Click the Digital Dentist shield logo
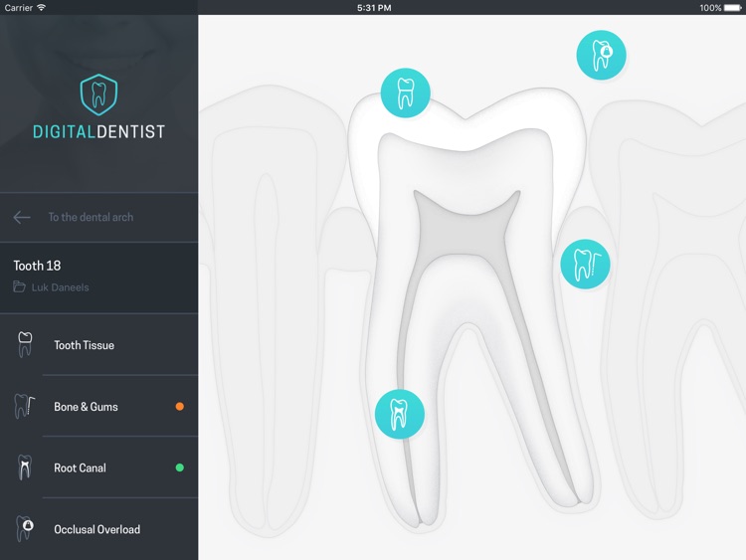This screenshot has height=560, width=746. pyautogui.click(x=98, y=94)
